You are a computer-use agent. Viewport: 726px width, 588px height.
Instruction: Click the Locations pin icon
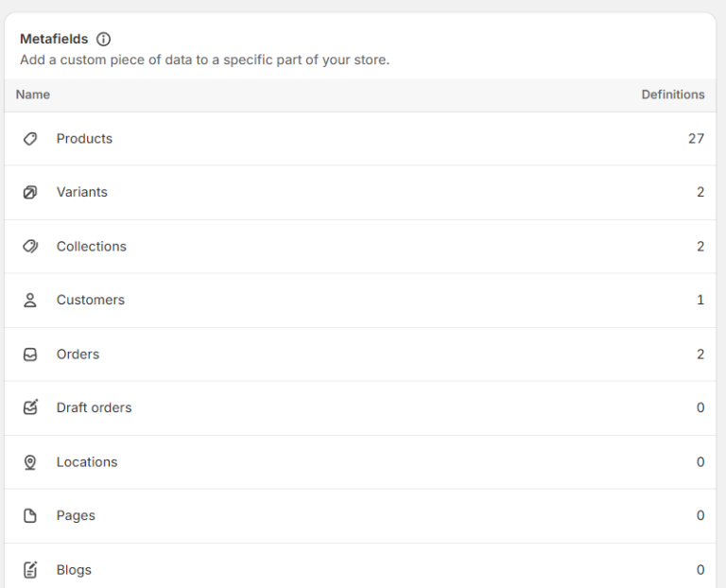(x=30, y=462)
